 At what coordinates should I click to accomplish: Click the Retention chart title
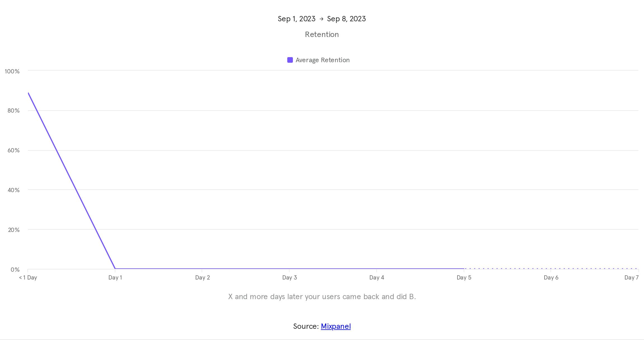coord(322,34)
